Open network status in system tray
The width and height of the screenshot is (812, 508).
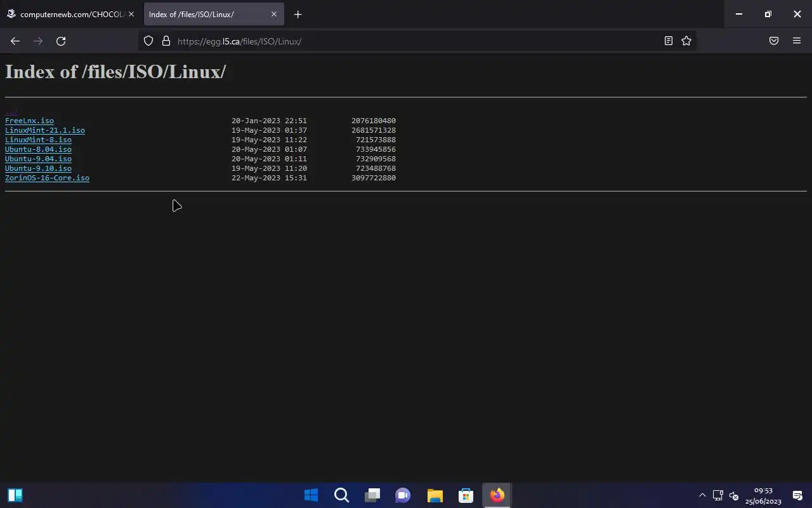pos(718,495)
